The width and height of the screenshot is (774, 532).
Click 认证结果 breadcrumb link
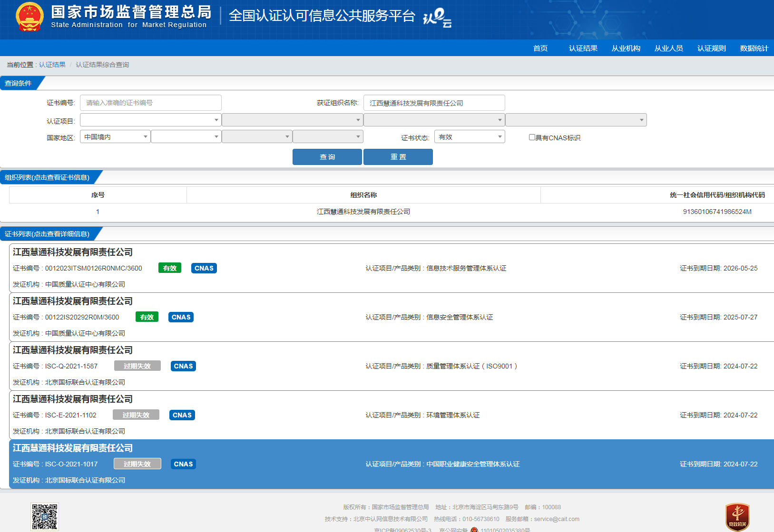(x=52, y=65)
